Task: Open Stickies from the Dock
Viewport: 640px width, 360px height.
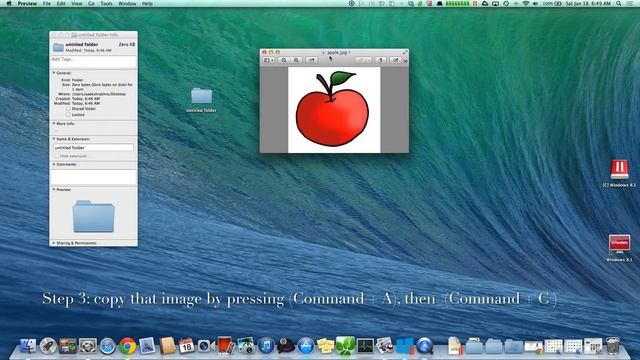Action: click(325, 346)
